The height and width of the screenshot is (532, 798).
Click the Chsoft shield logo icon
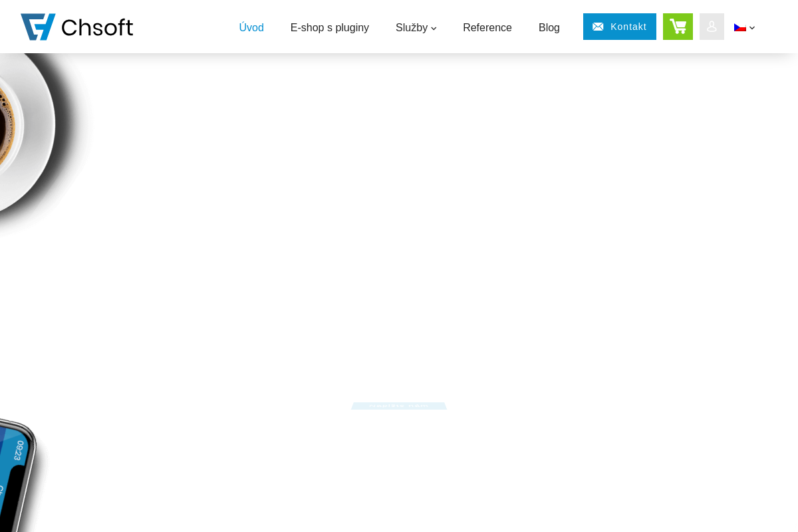pyautogui.click(x=38, y=27)
